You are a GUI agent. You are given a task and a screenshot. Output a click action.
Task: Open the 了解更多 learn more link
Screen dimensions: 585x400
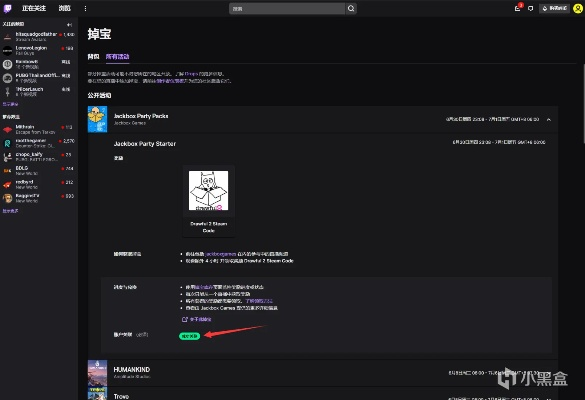point(259,301)
